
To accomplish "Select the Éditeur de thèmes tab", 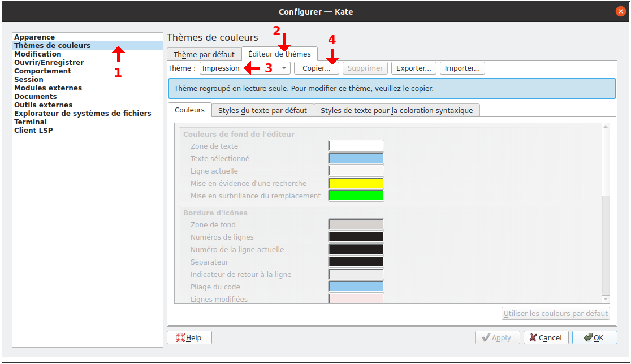I will click(x=279, y=54).
